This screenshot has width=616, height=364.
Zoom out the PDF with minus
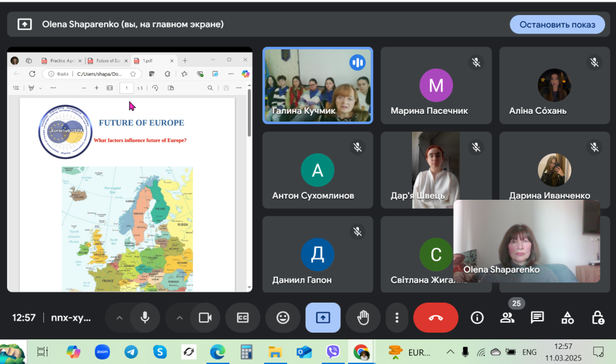(x=84, y=88)
